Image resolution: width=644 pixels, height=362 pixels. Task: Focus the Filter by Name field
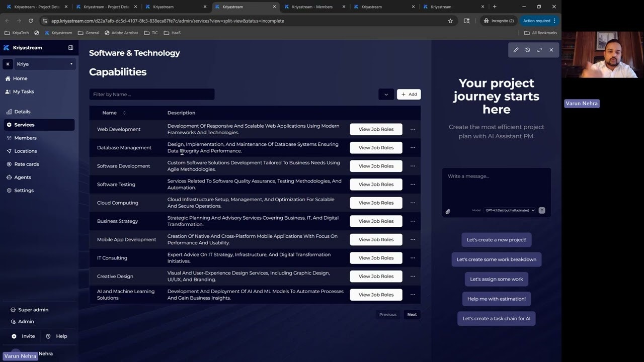[x=152, y=94]
